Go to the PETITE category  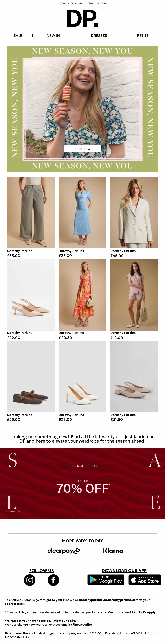coord(143,36)
